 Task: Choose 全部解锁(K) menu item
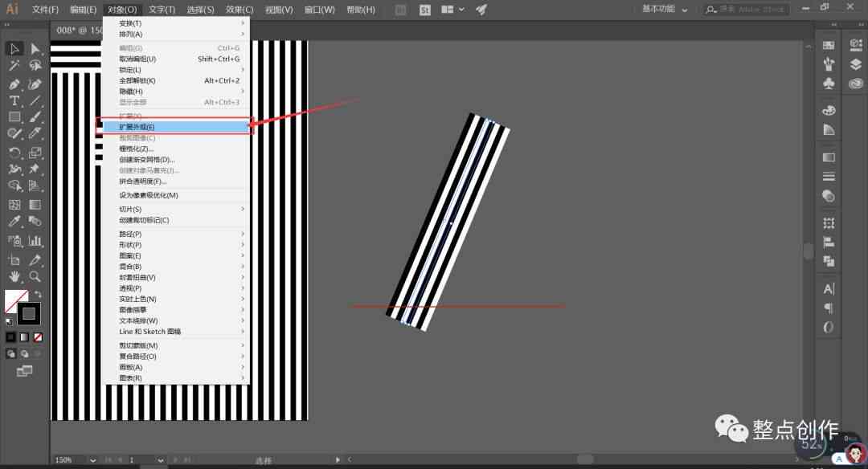click(176, 80)
